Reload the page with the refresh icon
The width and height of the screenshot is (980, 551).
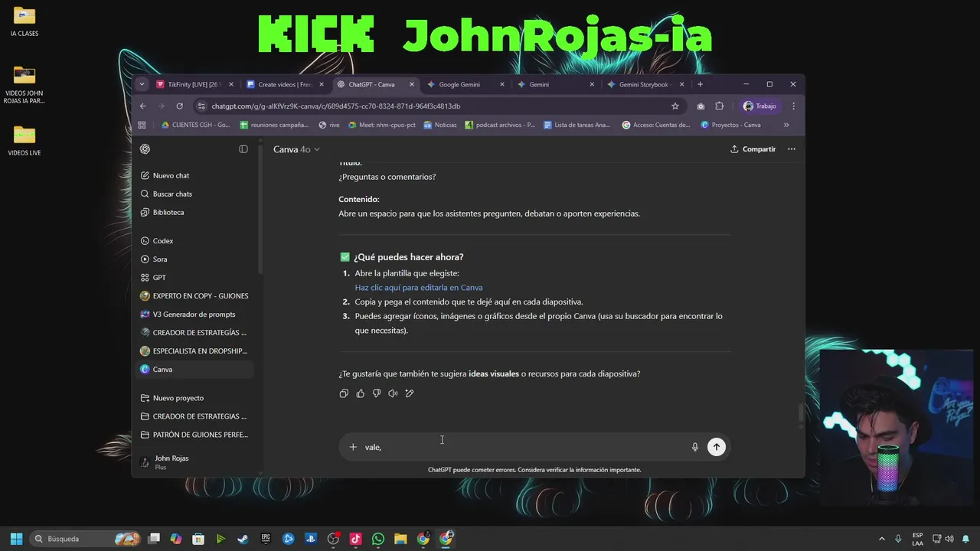pyautogui.click(x=179, y=106)
